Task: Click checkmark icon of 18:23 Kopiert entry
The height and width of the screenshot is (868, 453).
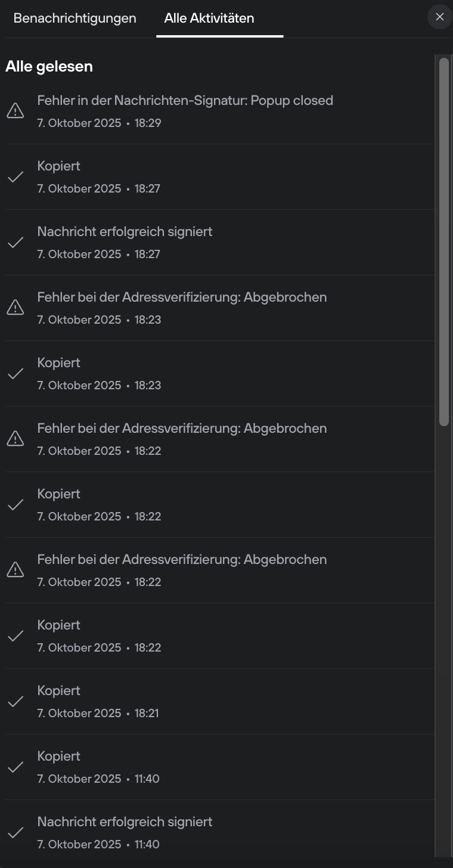Action: click(x=15, y=373)
